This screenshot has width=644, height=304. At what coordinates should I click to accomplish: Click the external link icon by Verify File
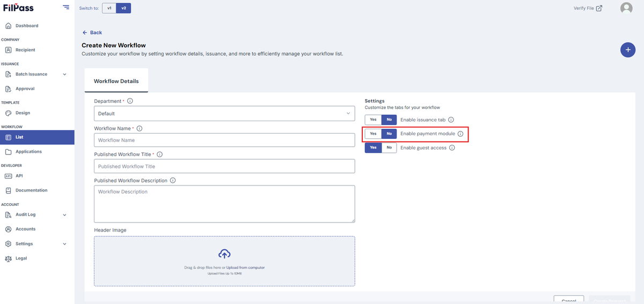pyautogui.click(x=599, y=8)
